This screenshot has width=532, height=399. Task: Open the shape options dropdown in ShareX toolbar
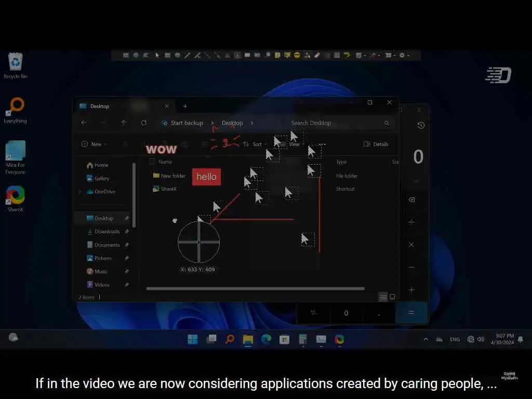point(361,55)
